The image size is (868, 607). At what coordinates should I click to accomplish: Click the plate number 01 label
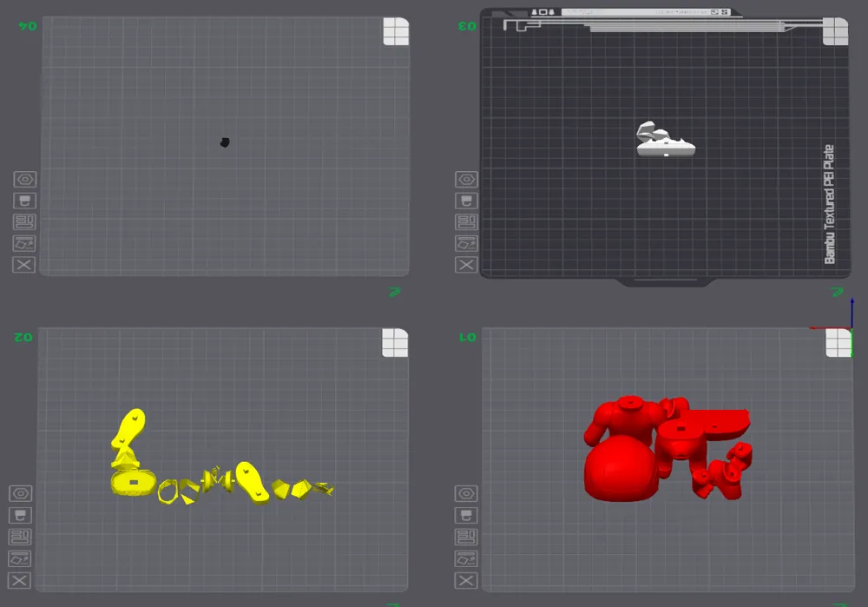(467, 337)
